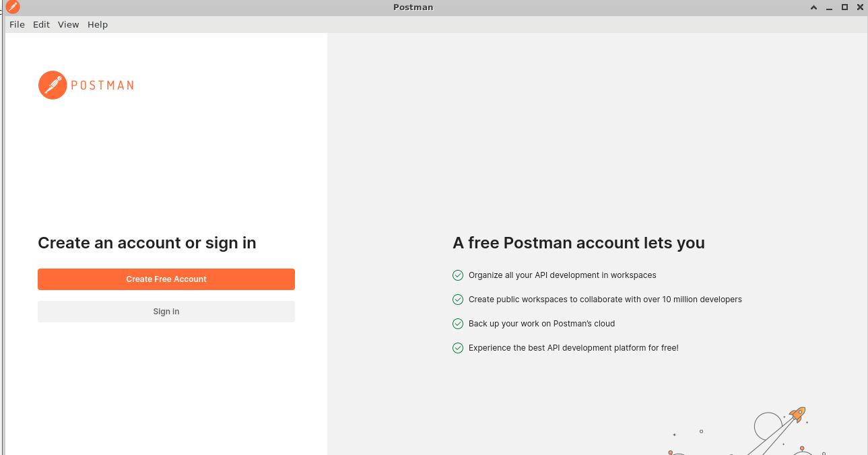Click the Sign in button

click(x=166, y=312)
